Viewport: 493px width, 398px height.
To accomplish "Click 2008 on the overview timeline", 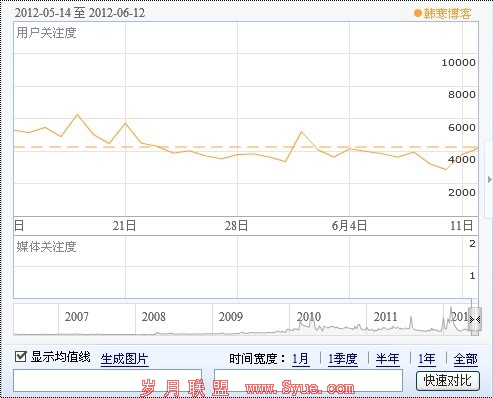I will tap(153, 317).
